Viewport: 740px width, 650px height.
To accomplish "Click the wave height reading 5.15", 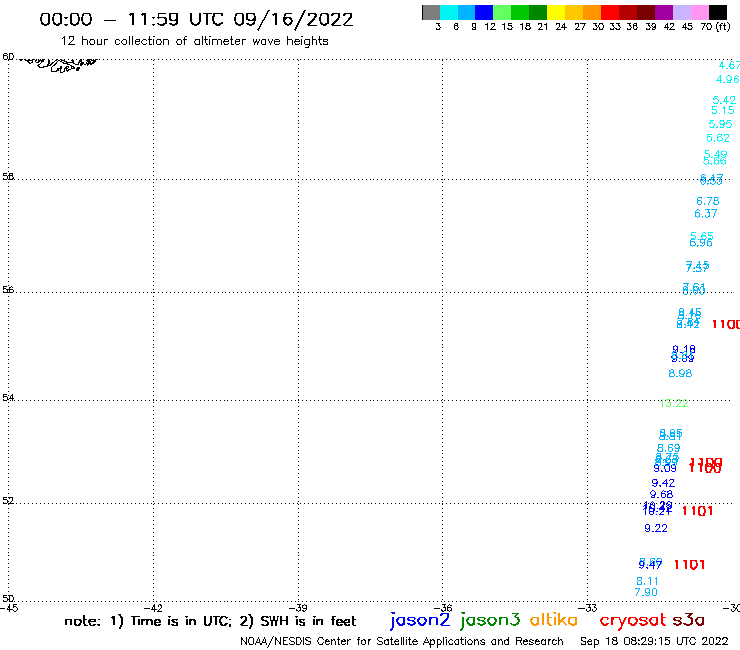I will (x=723, y=110).
